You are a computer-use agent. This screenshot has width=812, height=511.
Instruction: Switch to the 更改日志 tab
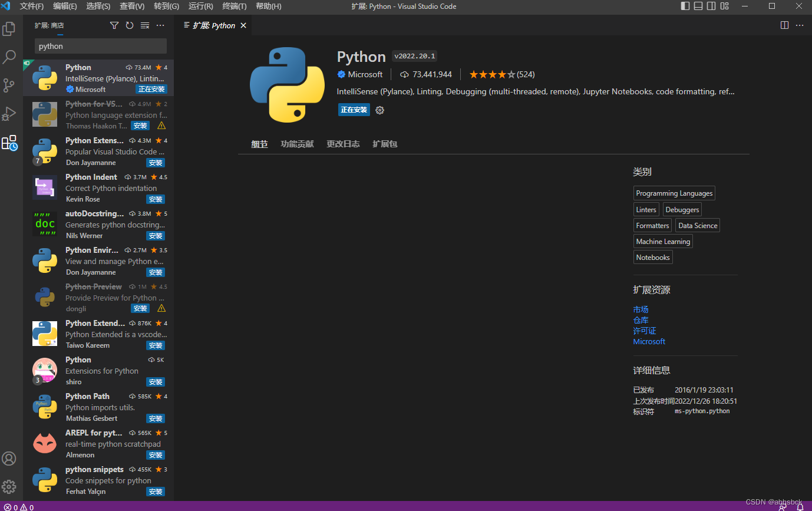click(343, 144)
